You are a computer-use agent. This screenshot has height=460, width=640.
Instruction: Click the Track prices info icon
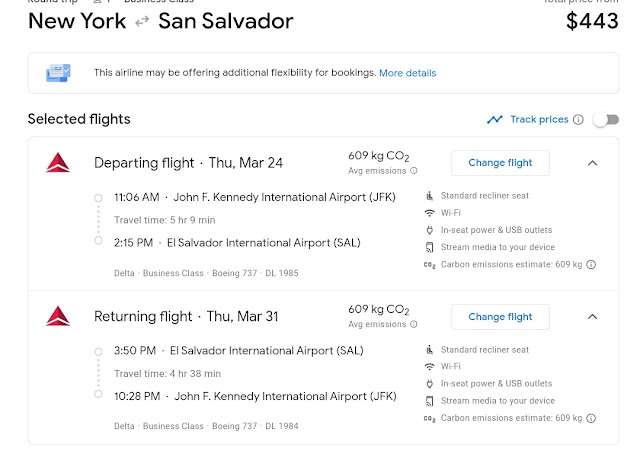(x=578, y=120)
